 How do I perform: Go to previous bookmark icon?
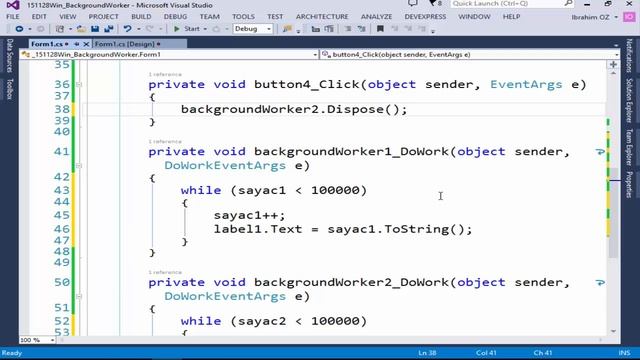[394, 29]
